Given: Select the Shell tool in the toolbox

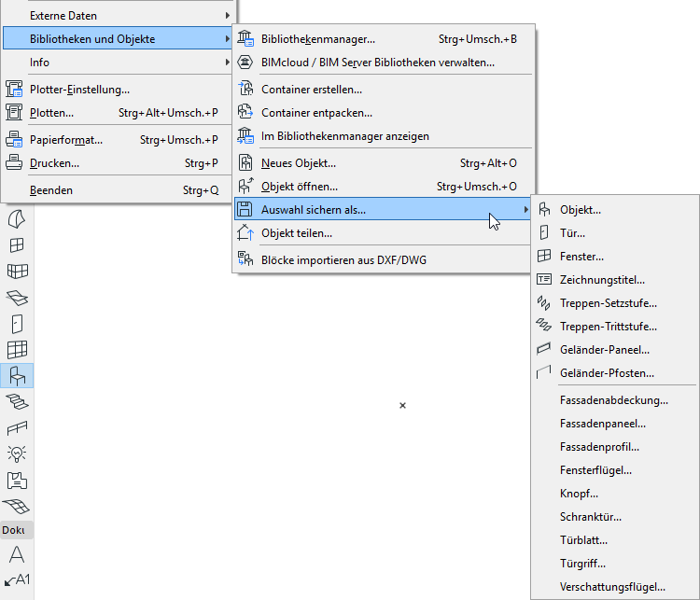Looking at the screenshot, I should pyautogui.click(x=17, y=218).
